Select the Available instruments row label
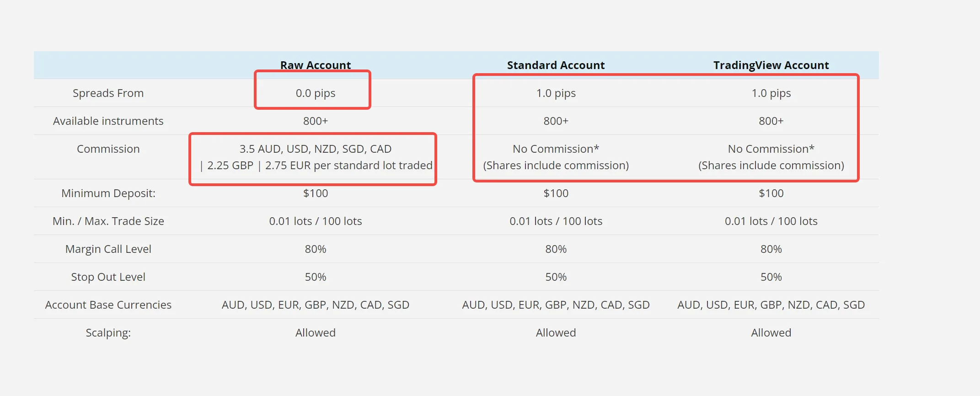 (x=108, y=121)
